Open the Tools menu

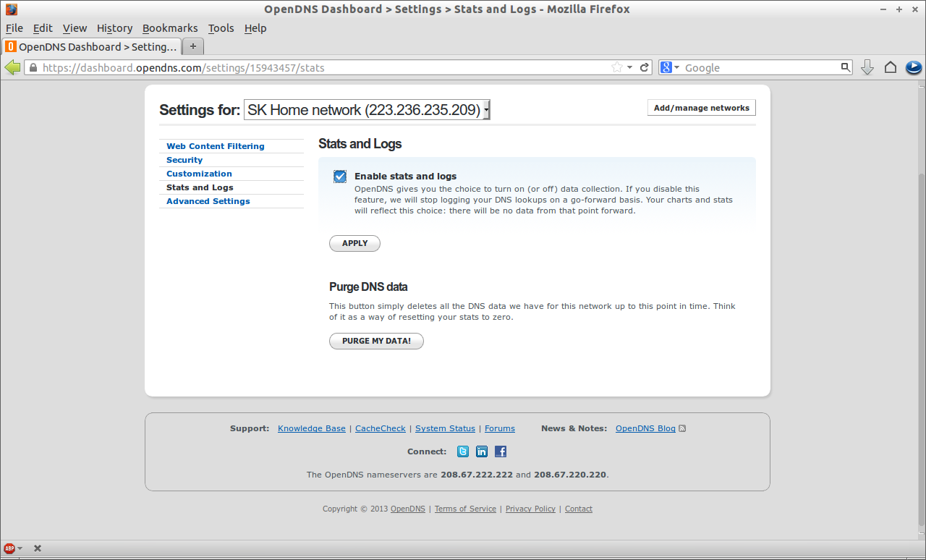tap(221, 28)
